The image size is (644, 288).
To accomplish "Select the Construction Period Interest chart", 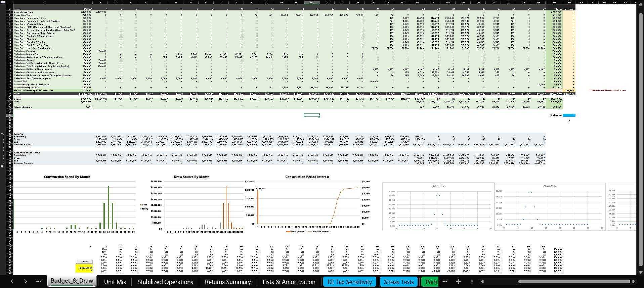I will point(307,204).
